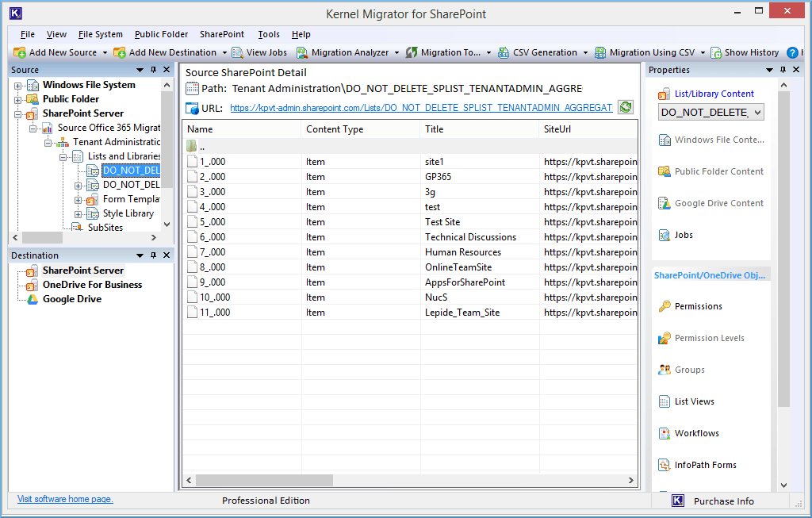This screenshot has width=812, height=518.
Task: Open View Jobs from the toolbar
Action: tap(259, 52)
